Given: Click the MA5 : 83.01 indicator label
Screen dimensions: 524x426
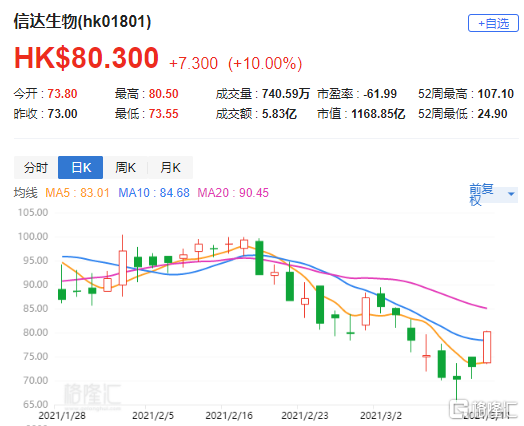Looking at the screenshot, I should [77, 193].
